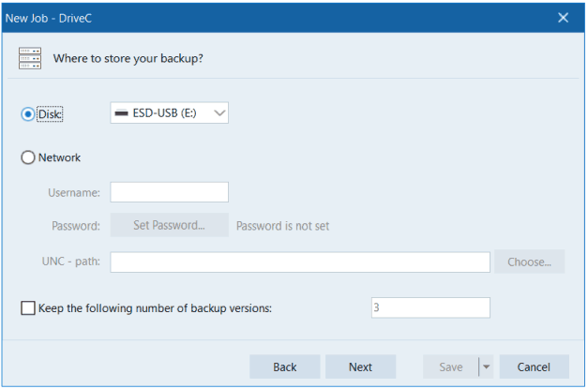Image resolution: width=588 pixels, height=389 pixels.
Task: Proceed with the Next button
Action: point(360,367)
